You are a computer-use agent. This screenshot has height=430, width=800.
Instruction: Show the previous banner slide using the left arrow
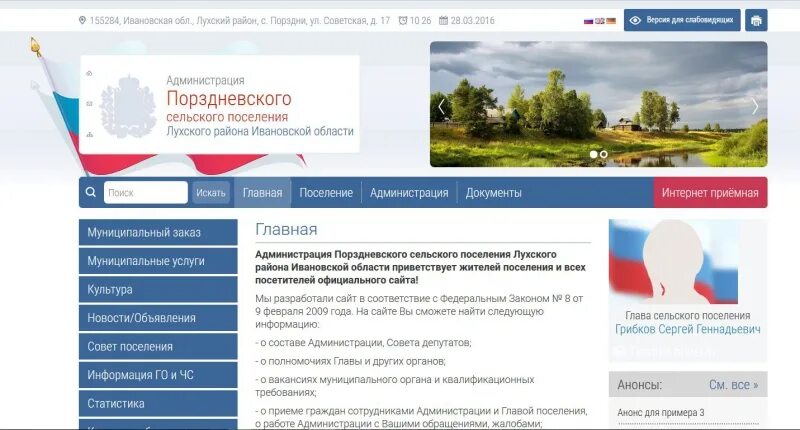(441, 106)
